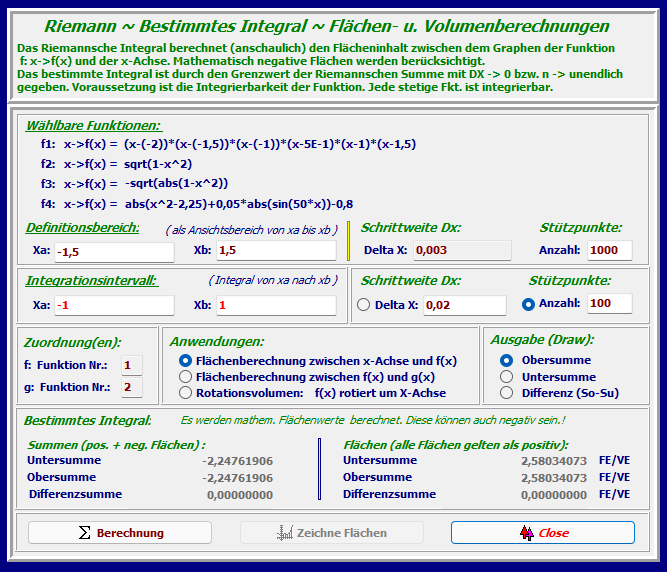The height and width of the screenshot is (572, 667).
Task: Select Delta X step size radio button
Action: click(363, 304)
